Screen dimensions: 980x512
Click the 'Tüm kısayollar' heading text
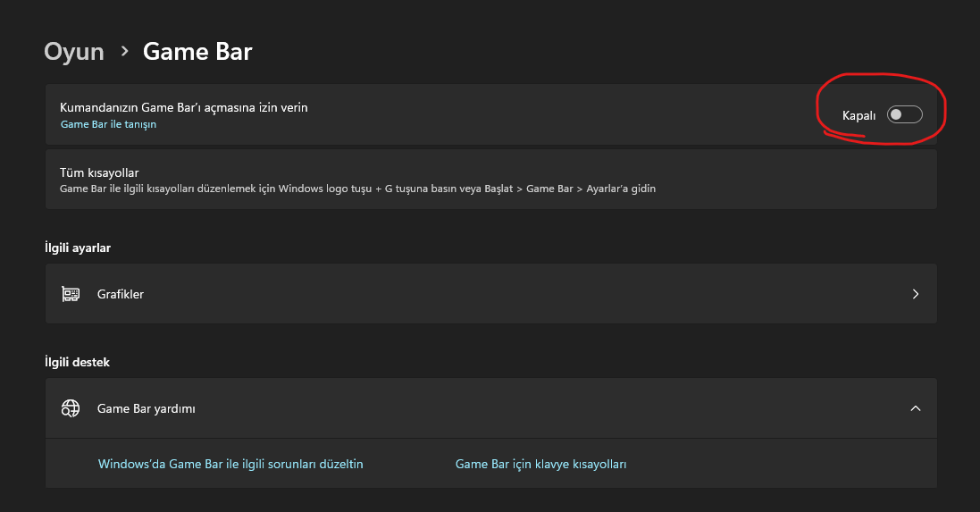tap(99, 172)
